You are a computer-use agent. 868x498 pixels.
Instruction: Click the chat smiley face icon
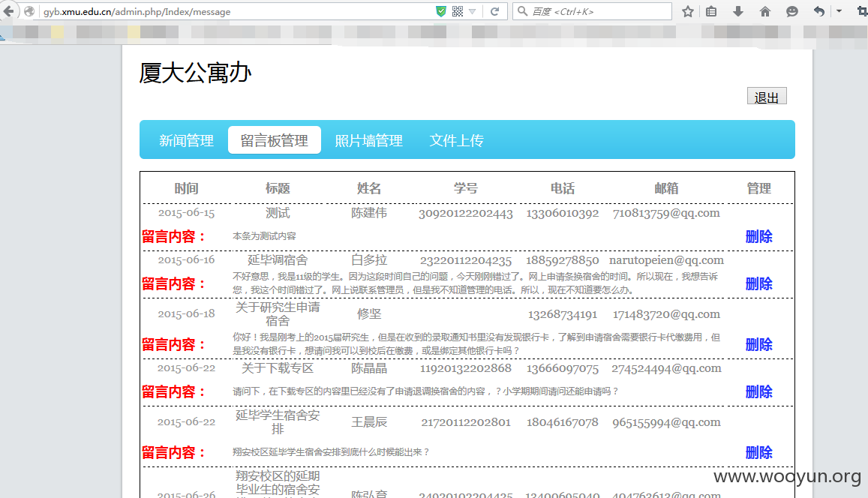pos(792,11)
